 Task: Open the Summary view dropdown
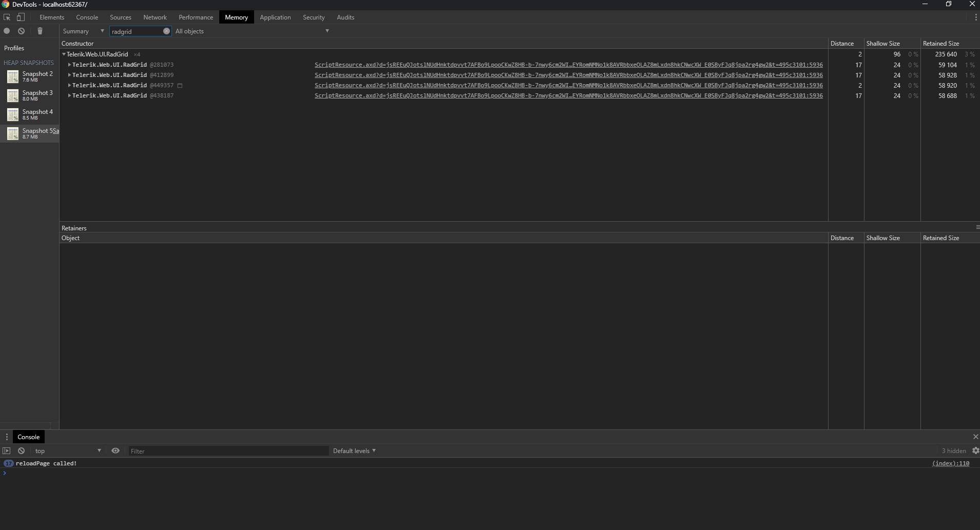tap(83, 31)
